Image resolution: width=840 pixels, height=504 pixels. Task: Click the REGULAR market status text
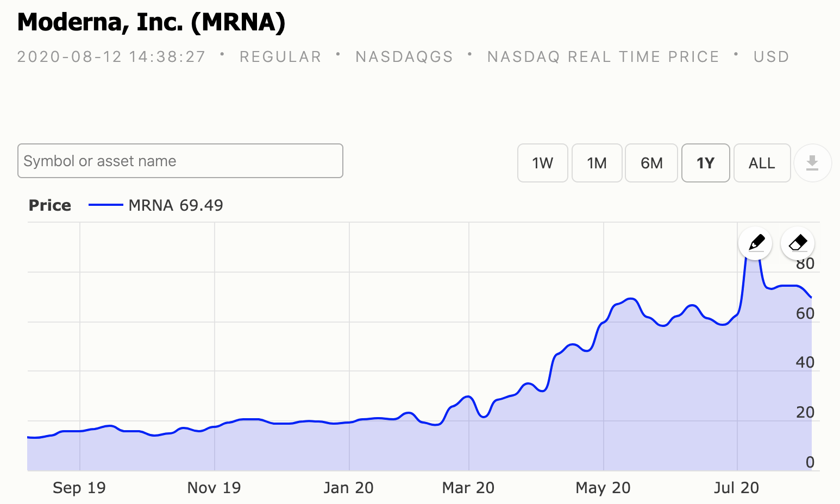click(280, 56)
